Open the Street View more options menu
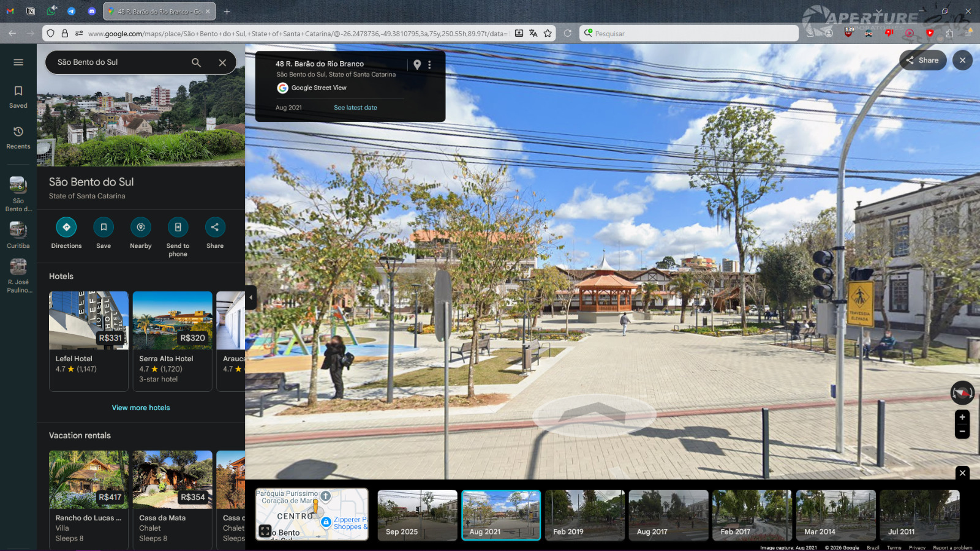 [429, 65]
